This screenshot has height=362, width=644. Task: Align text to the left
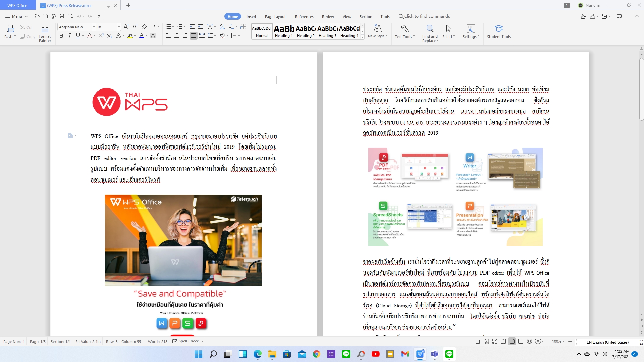coord(168,36)
